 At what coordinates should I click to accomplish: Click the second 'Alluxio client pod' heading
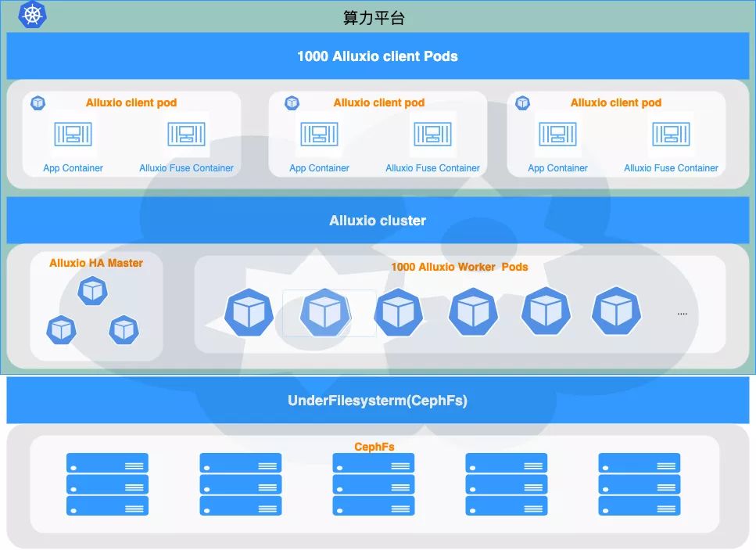(379, 102)
